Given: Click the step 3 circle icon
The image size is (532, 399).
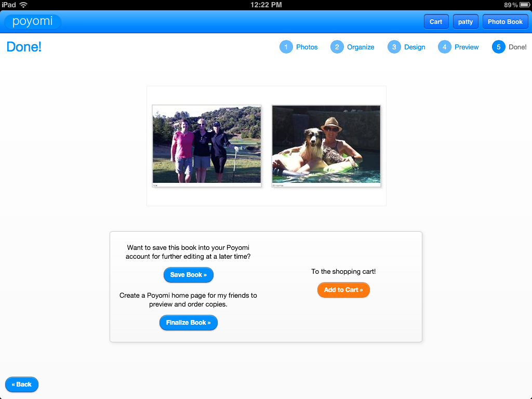Looking at the screenshot, I should [394, 47].
